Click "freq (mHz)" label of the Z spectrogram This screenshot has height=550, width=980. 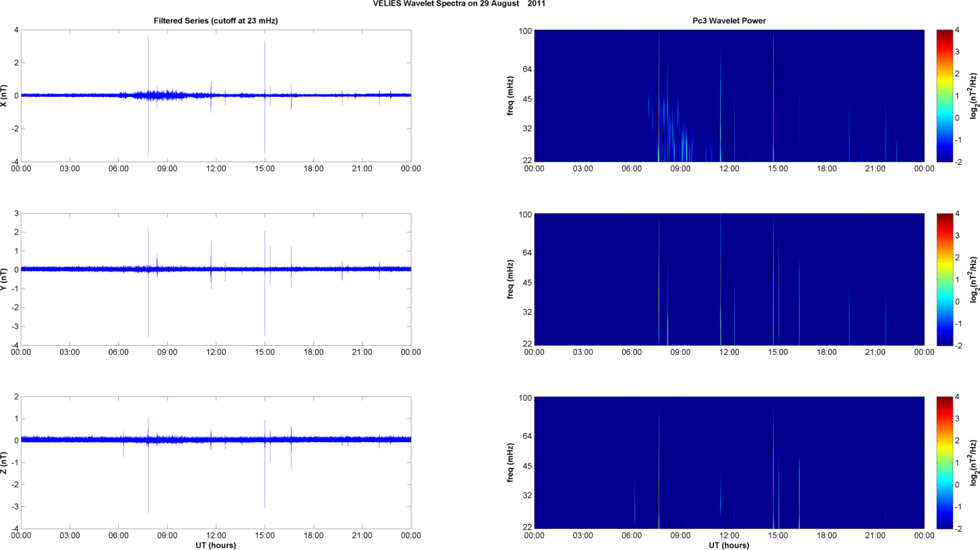coord(510,463)
